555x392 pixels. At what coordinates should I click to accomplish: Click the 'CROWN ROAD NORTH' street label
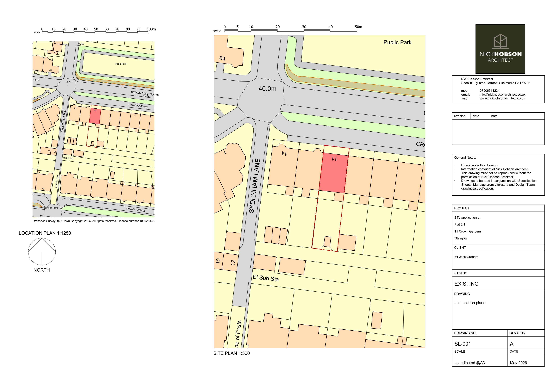coord(145,94)
